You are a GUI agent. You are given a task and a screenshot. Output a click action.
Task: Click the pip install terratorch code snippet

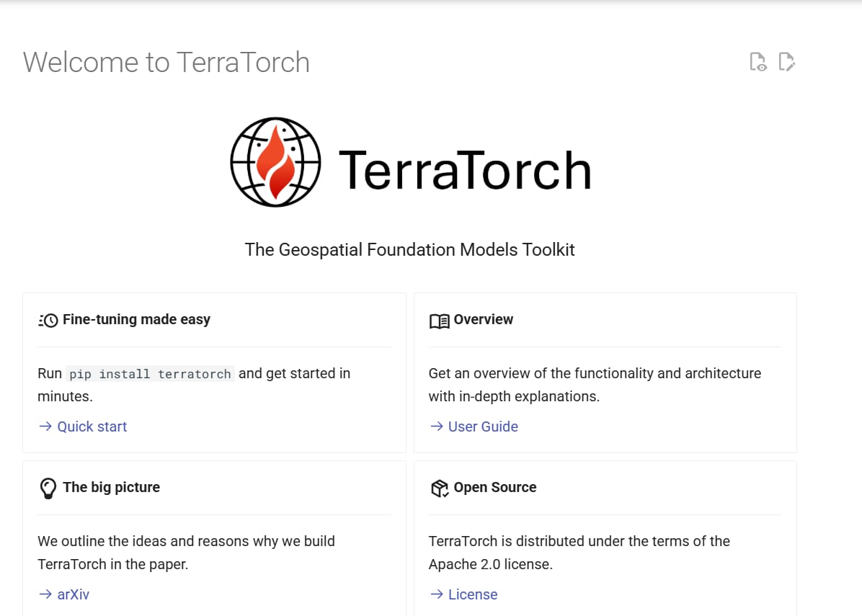(x=149, y=374)
